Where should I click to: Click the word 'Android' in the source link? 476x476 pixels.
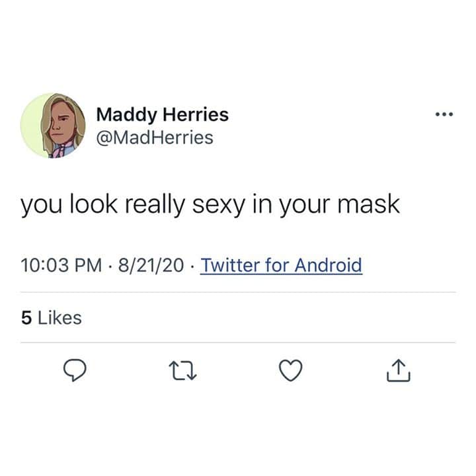(328, 265)
